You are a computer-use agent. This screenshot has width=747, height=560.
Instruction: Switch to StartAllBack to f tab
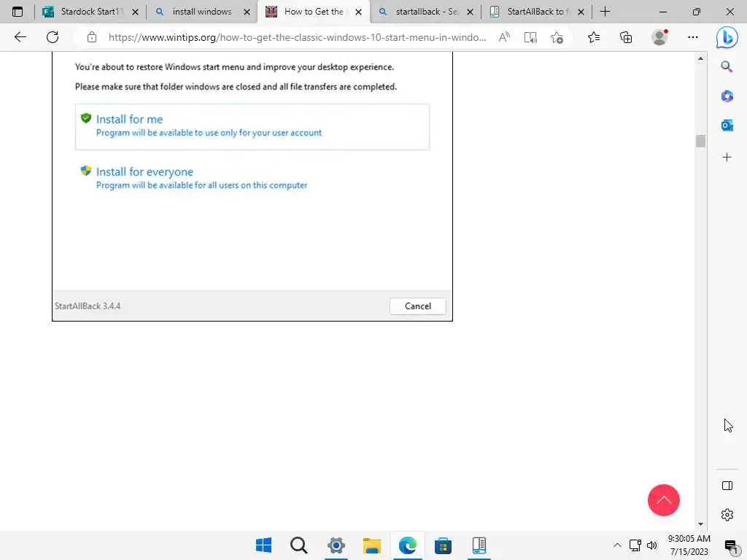(x=536, y=12)
